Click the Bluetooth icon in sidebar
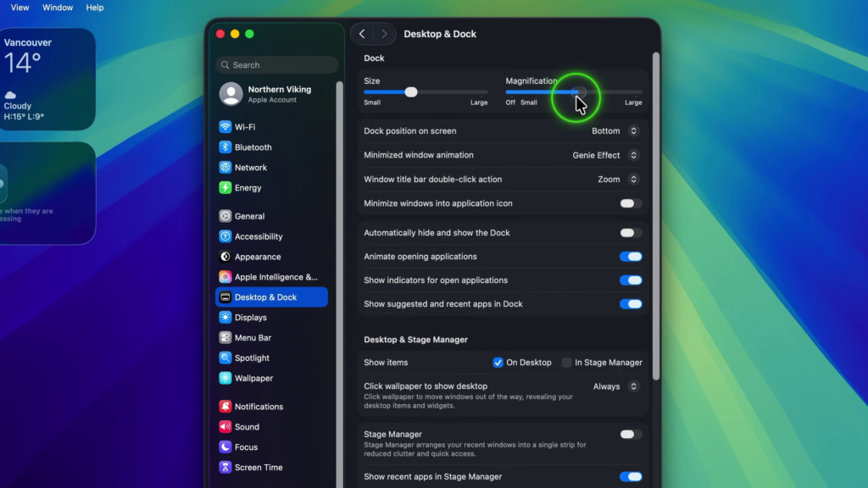This screenshot has height=488, width=868. [225, 147]
